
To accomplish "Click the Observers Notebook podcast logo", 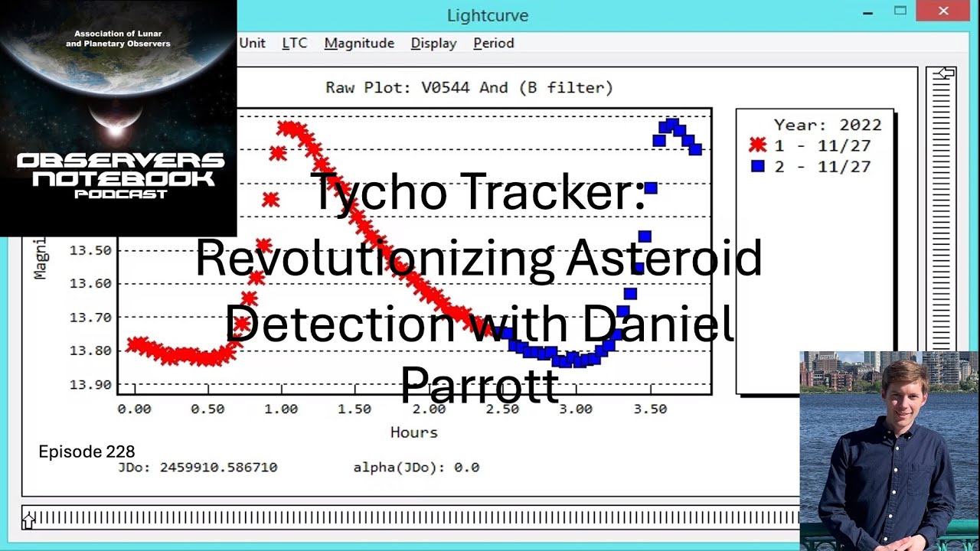I will (x=119, y=119).
